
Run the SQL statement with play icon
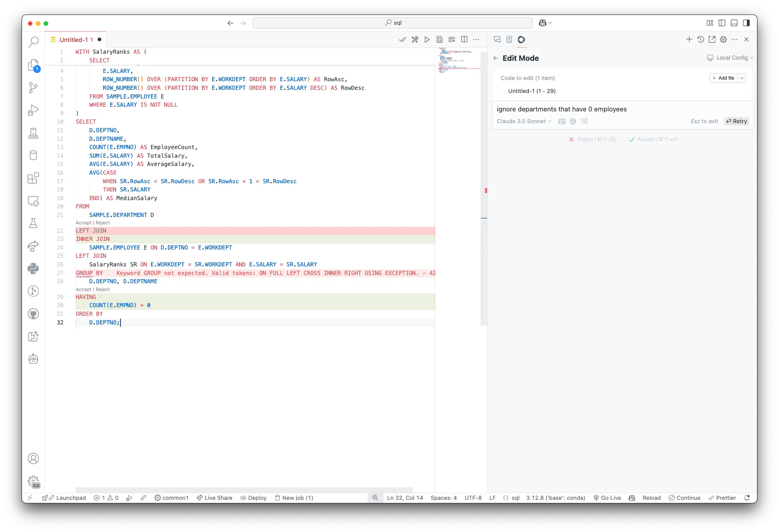pos(427,40)
